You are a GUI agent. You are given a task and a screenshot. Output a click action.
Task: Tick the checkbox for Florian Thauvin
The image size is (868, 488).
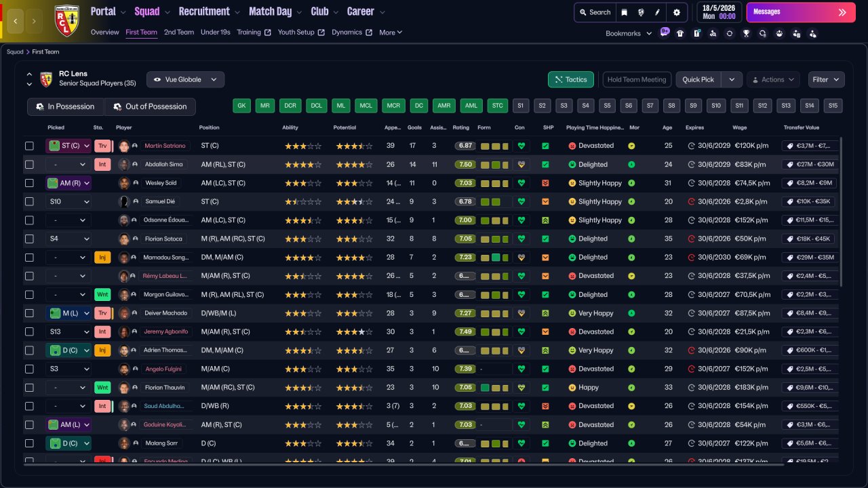(29, 388)
